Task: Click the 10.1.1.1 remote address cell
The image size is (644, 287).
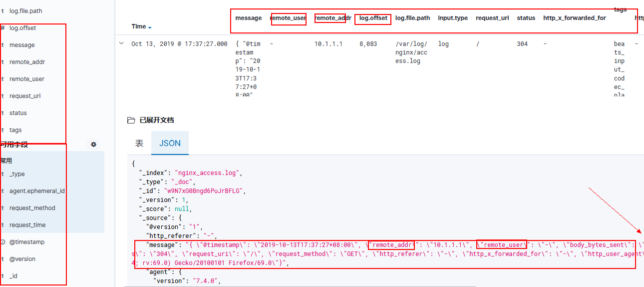Action: (328, 44)
